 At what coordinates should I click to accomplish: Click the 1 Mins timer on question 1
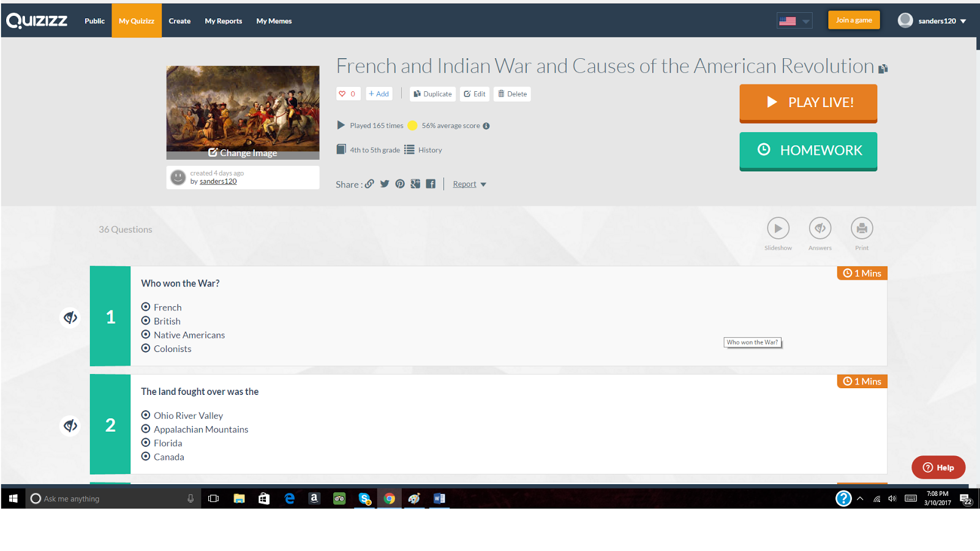(862, 273)
